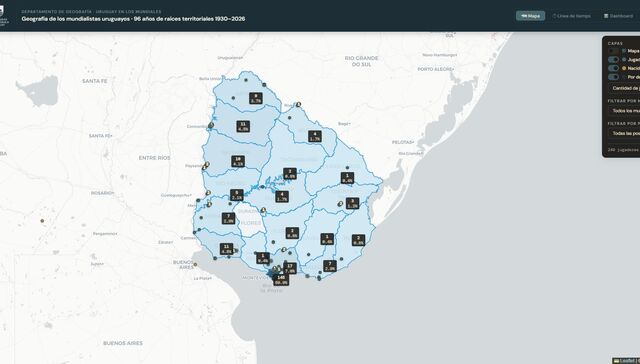Click the Rocha department label showing 2
This screenshot has height=364, width=640.
click(x=358, y=240)
